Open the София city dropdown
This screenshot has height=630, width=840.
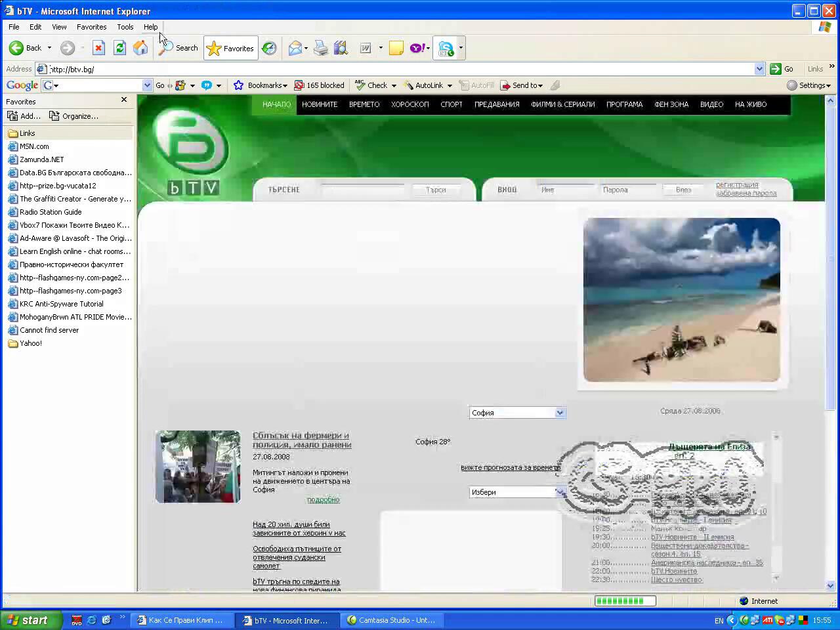coord(517,413)
